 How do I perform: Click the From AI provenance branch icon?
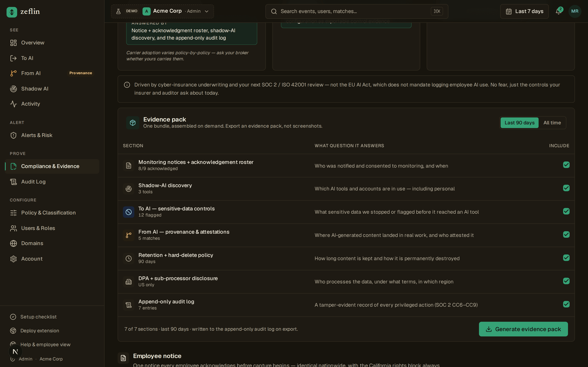click(x=129, y=235)
